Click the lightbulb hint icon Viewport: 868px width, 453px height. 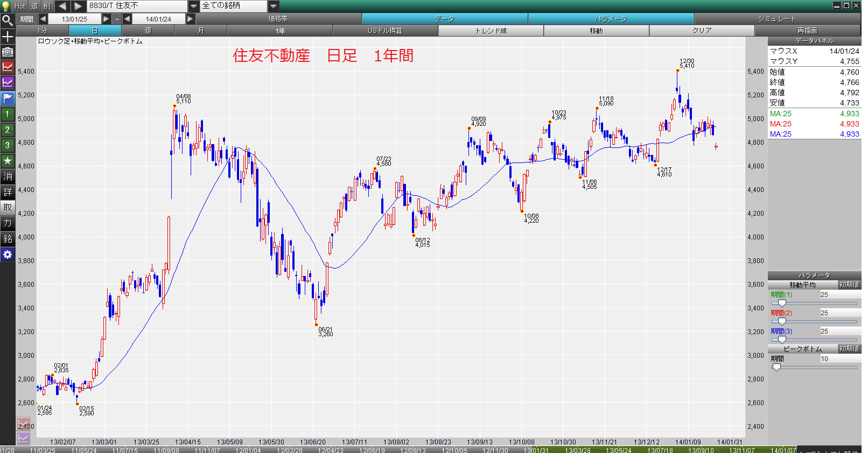tap(6, 5)
